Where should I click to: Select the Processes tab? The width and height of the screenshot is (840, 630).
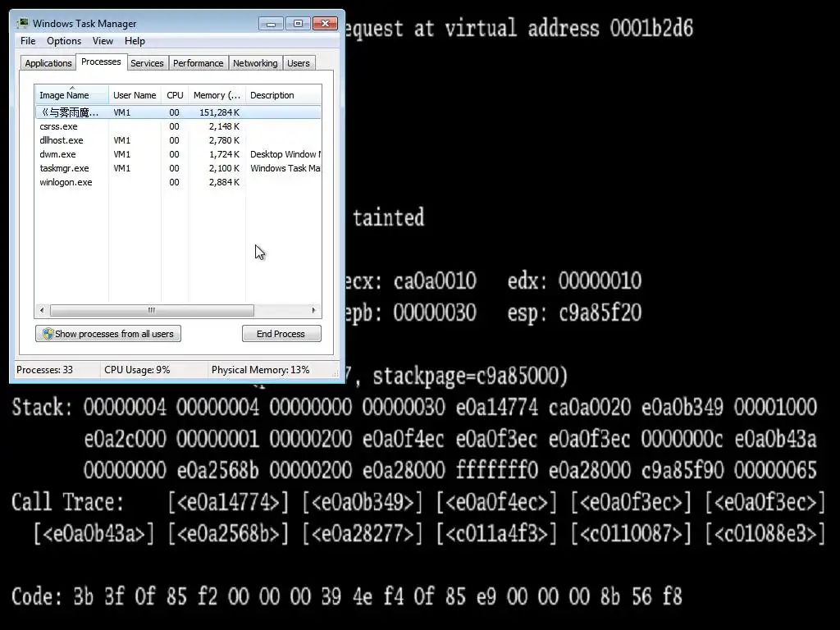[101, 62]
